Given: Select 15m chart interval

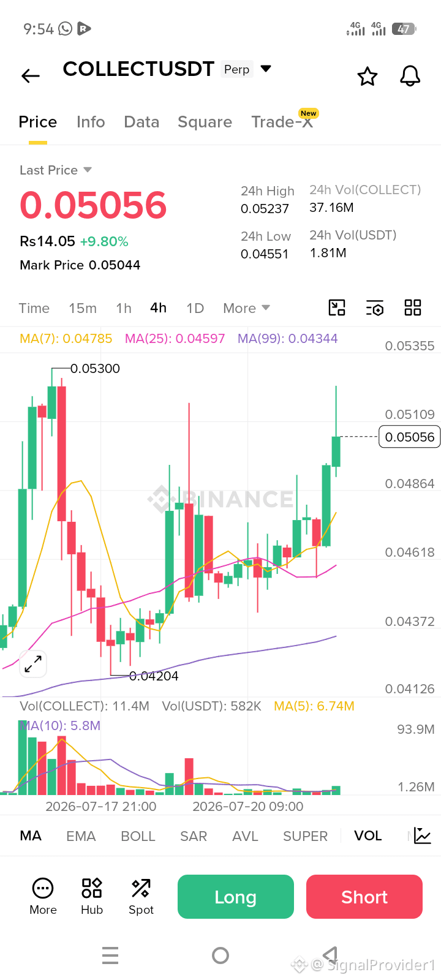Looking at the screenshot, I should pyautogui.click(x=83, y=308).
